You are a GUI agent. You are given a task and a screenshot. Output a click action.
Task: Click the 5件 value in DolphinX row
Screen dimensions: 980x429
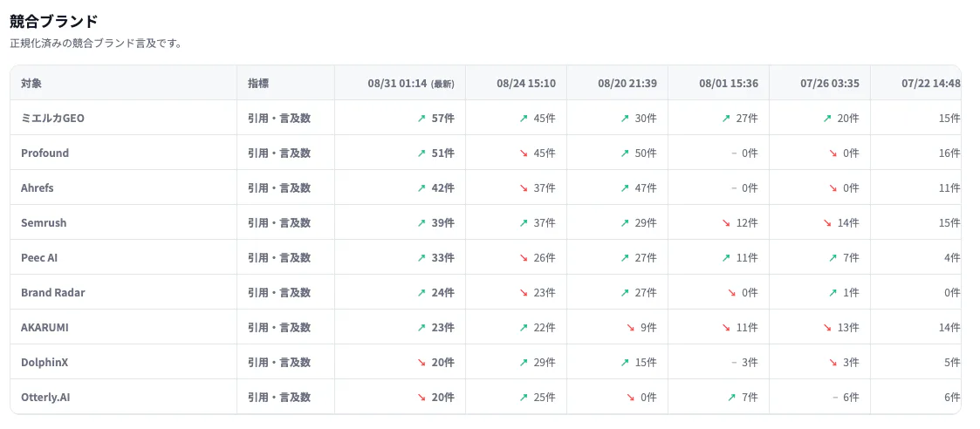click(x=953, y=362)
